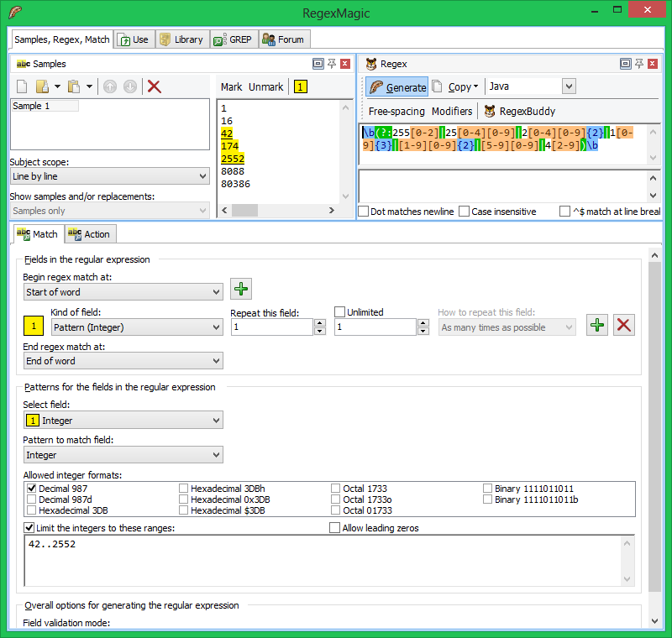Restore the Regex panel using its float icon

(625, 64)
